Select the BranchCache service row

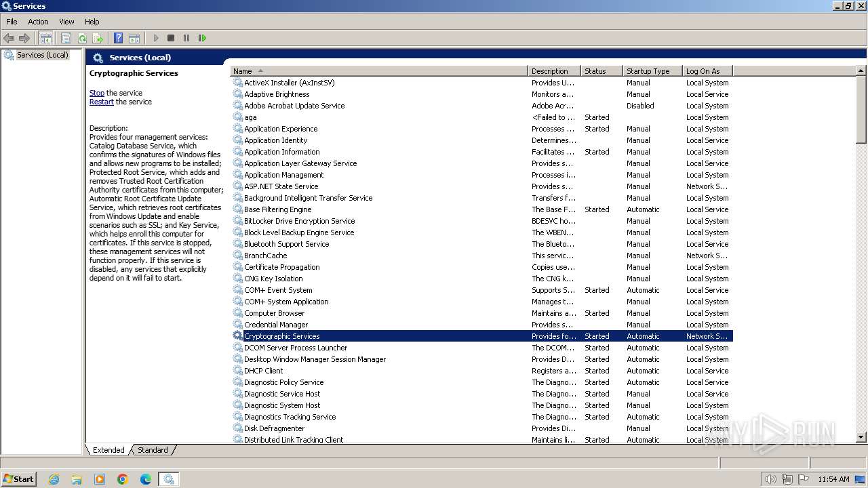pos(481,256)
